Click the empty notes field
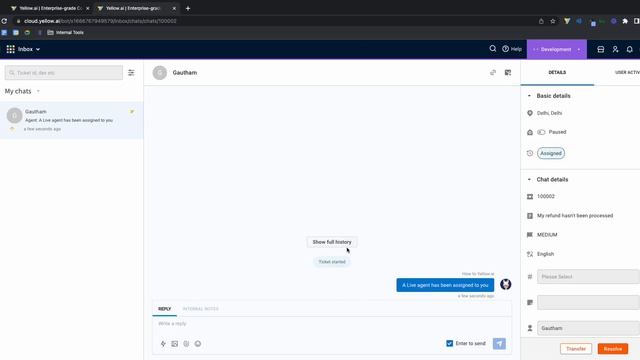The image size is (640, 360). tap(588, 302)
